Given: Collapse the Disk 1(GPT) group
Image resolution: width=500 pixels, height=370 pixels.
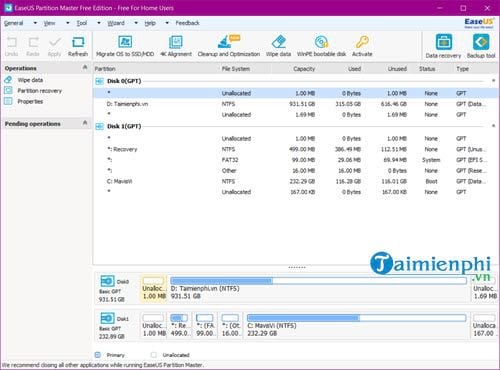Looking at the screenshot, I should [493, 126].
